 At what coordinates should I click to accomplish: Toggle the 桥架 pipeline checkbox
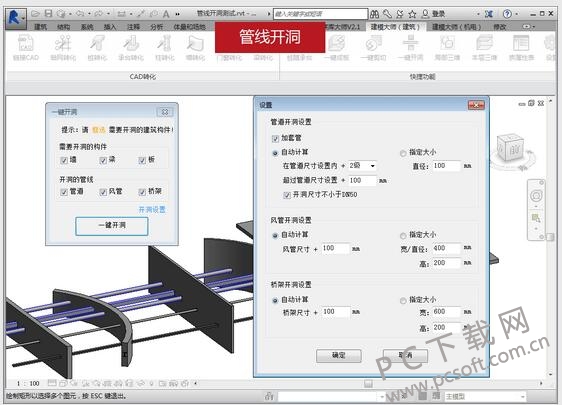[142, 192]
